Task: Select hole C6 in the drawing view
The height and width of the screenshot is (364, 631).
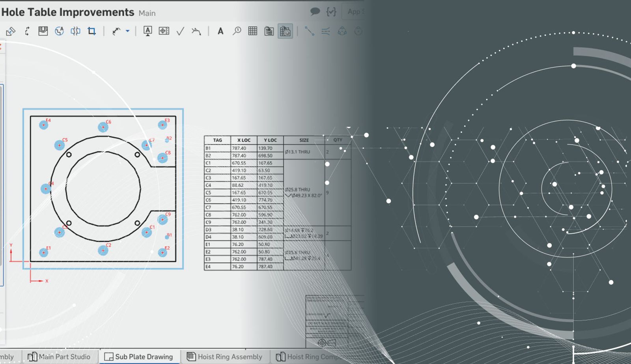Action: coord(103,127)
